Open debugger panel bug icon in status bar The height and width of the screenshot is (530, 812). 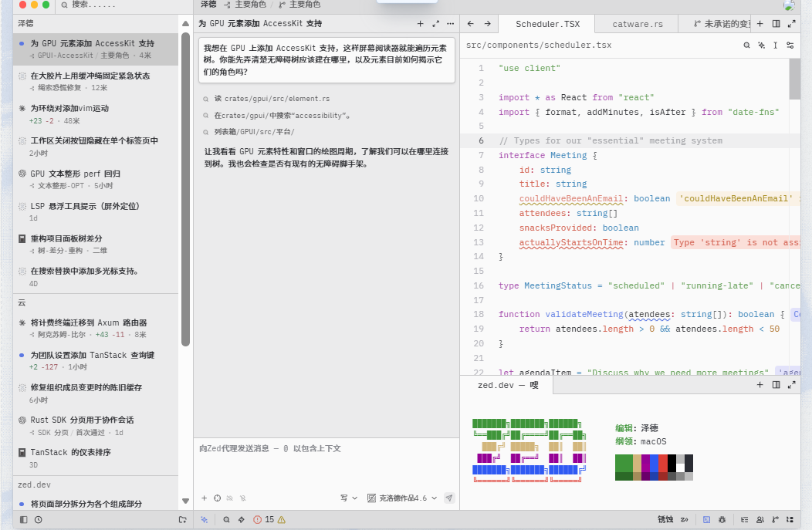[722, 520]
